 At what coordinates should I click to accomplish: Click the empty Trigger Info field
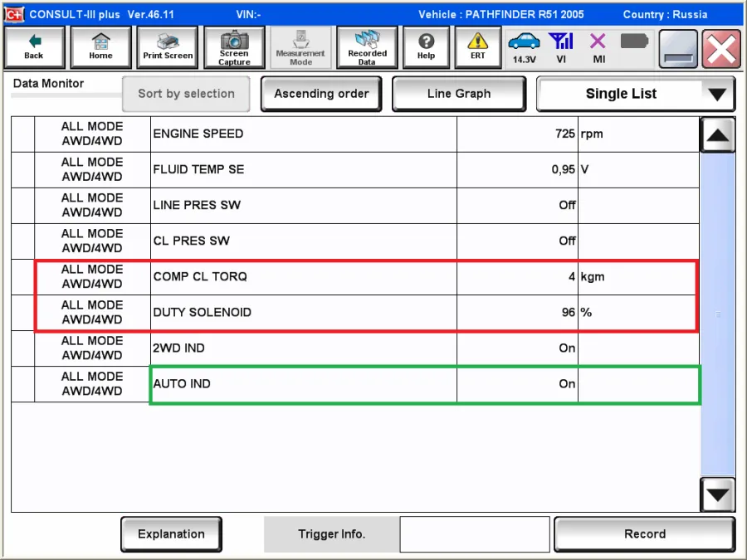(474, 534)
